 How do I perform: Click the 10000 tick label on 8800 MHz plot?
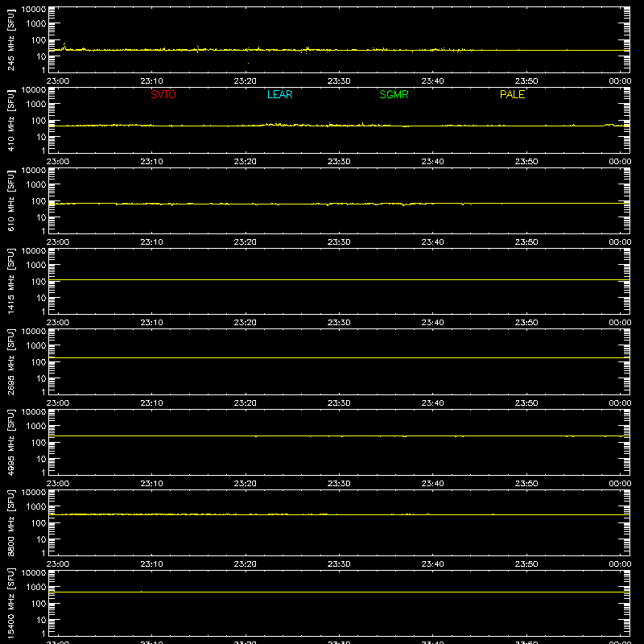click(34, 493)
